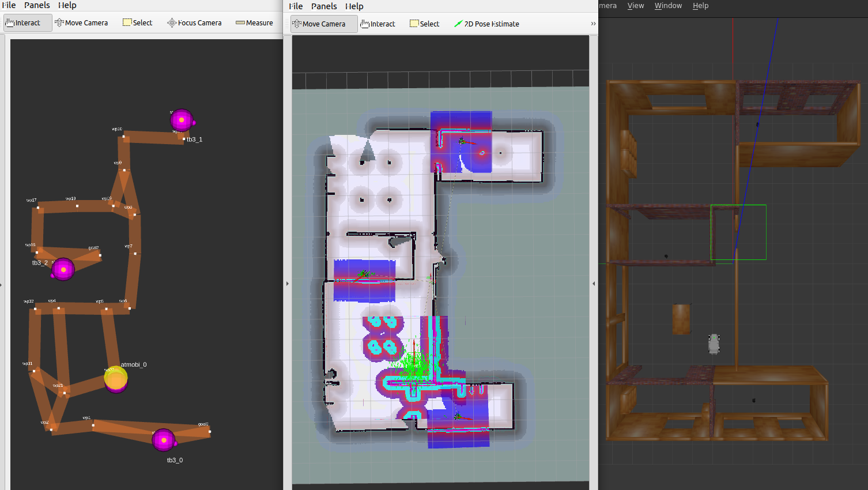
Task: Choose the Select tool in left RViz toolbar
Action: coord(138,23)
